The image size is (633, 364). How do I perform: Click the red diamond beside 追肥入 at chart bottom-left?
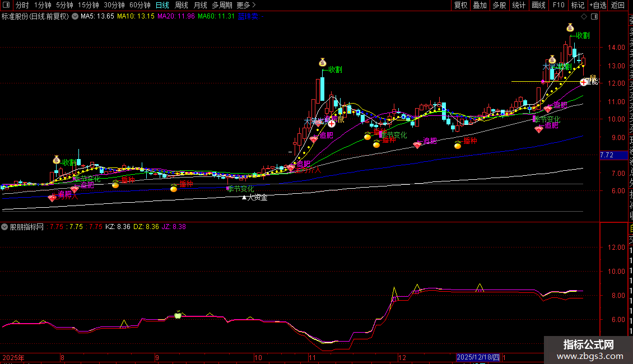click(52, 198)
